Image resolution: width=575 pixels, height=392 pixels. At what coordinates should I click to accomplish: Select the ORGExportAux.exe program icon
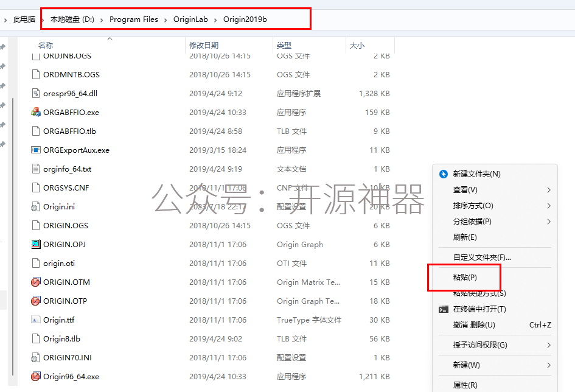click(35, 150)
